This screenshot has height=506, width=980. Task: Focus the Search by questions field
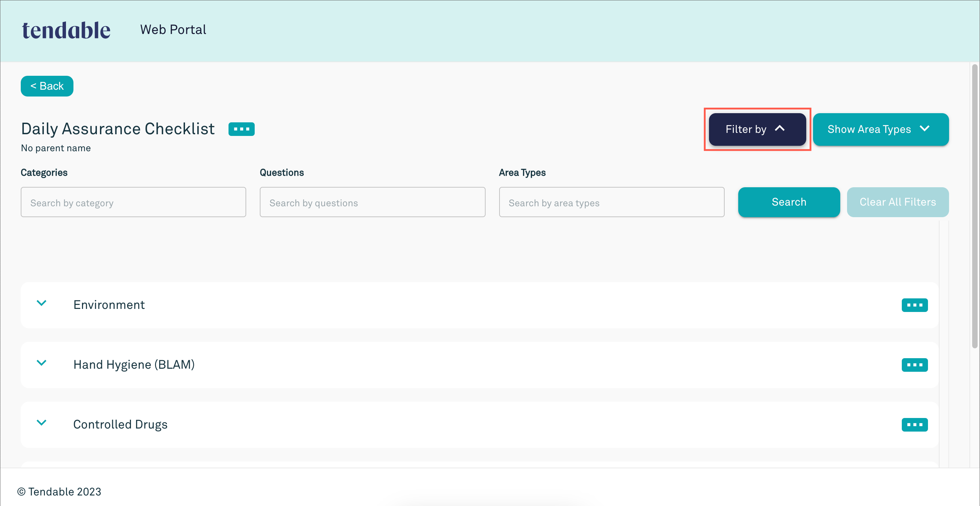pyautogui.click(x=372, y=202)
